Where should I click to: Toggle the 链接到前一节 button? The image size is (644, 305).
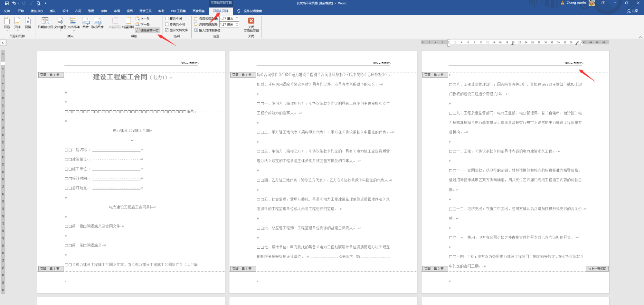(147, 30)
